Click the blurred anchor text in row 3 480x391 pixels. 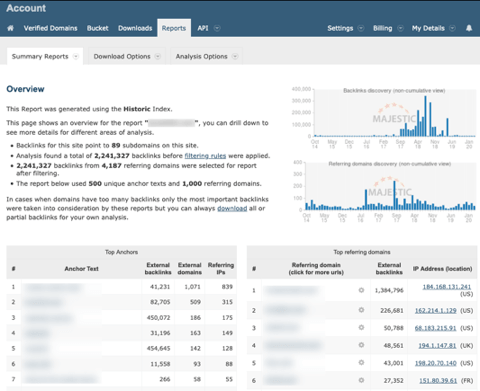point(49,318)
